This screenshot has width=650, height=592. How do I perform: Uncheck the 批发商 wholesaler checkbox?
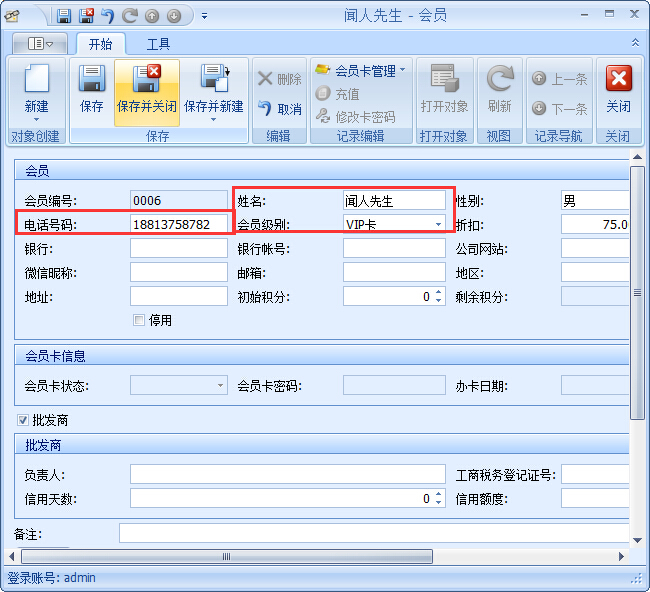click(x=23, y=420)
